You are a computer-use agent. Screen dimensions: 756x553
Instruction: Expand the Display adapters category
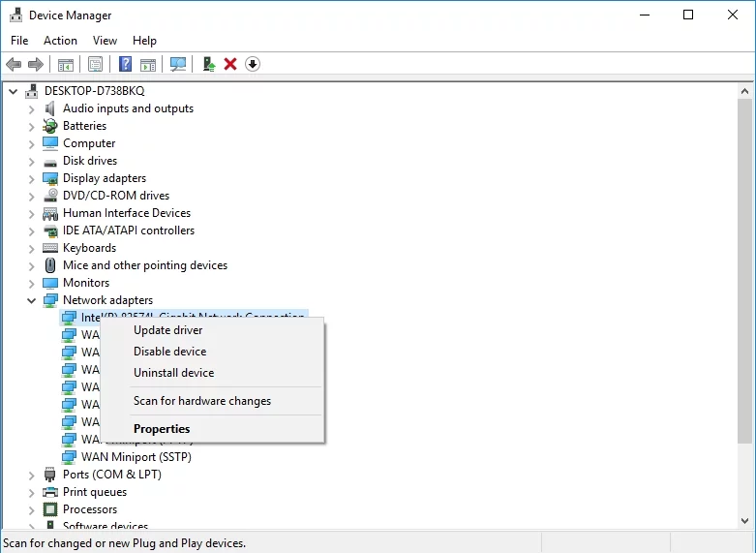32,178
